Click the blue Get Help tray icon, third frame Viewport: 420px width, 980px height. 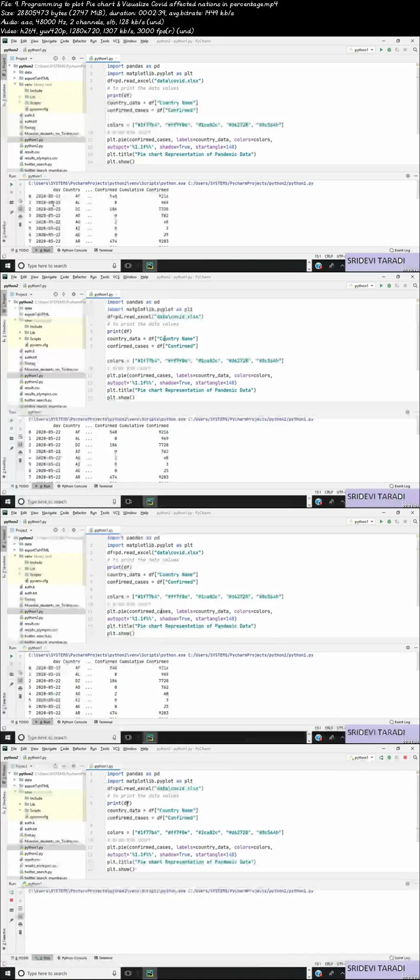(x=319, y=737)
